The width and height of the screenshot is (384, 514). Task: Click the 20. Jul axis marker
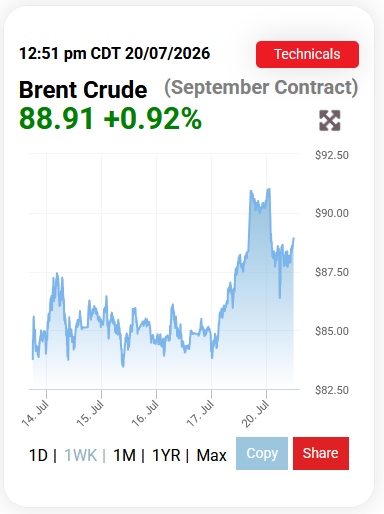pyautogui.click(x=255, y=414)
